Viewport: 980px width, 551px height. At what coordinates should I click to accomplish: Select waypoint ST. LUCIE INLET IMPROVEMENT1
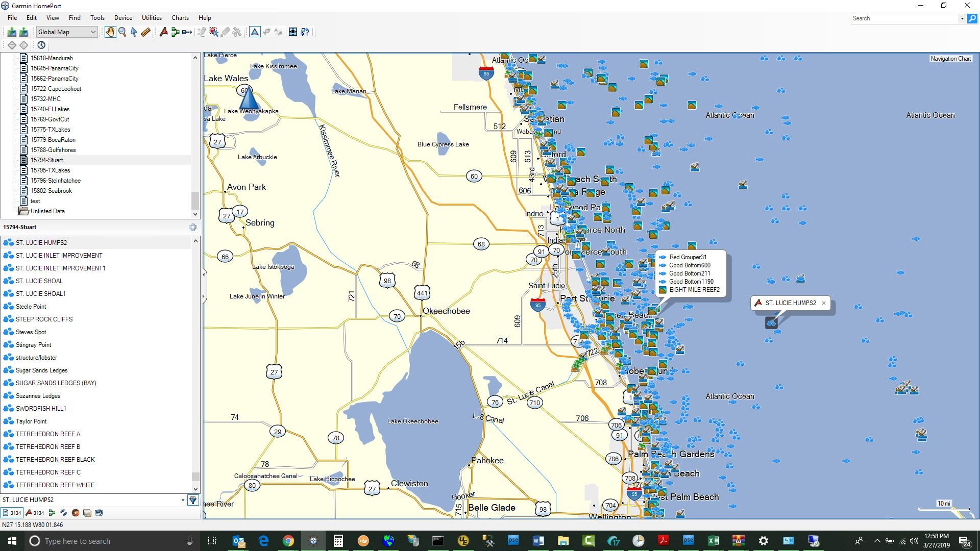click(60, 268)
